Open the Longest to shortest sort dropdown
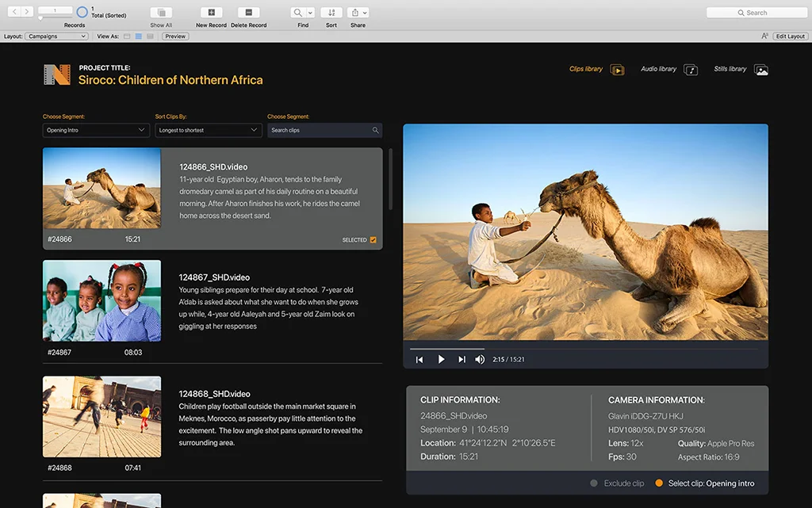Screen dimensions: 812x508 (209, 130)
